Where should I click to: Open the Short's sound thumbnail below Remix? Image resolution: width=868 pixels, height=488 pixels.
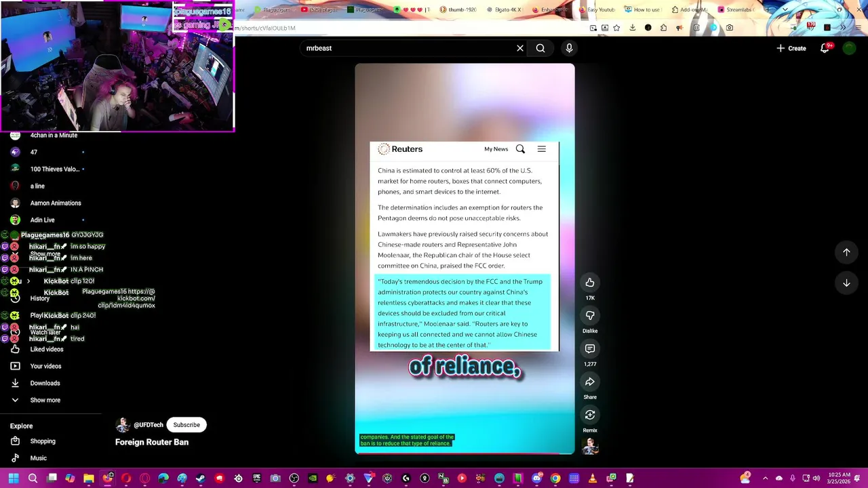[x=590, y=446]
